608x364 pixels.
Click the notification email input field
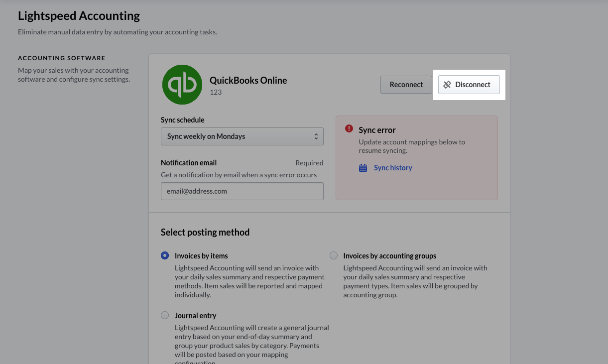click(242, 191)
